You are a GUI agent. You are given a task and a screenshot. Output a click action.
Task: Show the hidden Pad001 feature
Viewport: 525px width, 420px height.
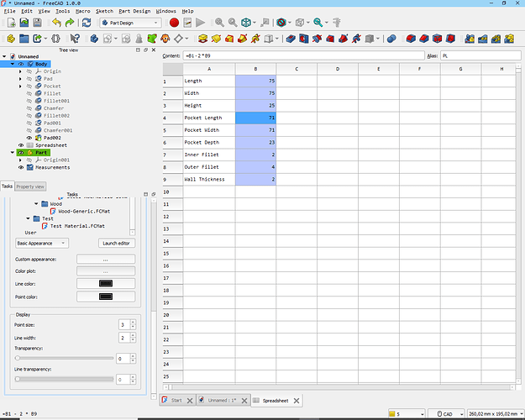(29, 123)
